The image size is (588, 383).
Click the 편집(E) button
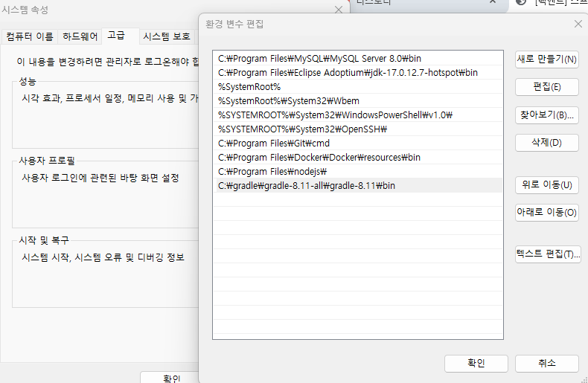pyautogui.click(x=547, y=87)
